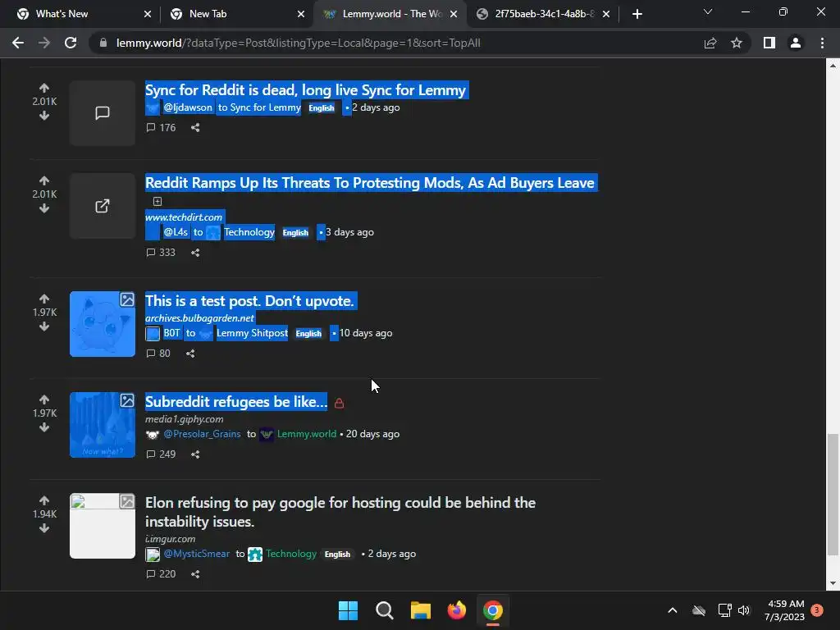Open user profile @L4s

[x=176, y=232]
